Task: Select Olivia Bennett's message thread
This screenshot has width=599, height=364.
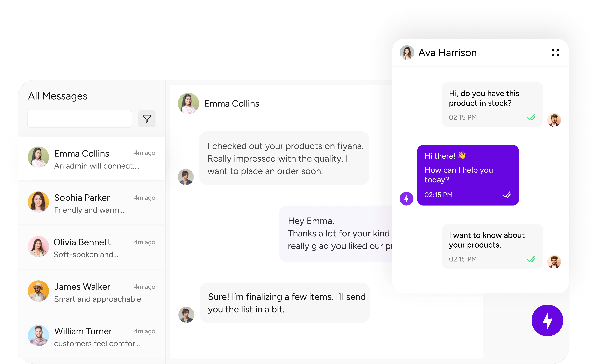Action: pyautogui.click(x=92, y=247)
